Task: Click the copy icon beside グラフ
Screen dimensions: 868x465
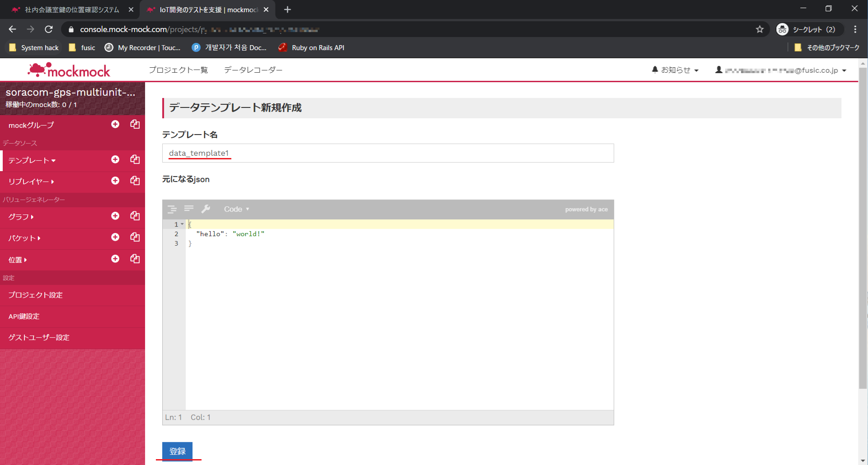Action: pos(135,216)
